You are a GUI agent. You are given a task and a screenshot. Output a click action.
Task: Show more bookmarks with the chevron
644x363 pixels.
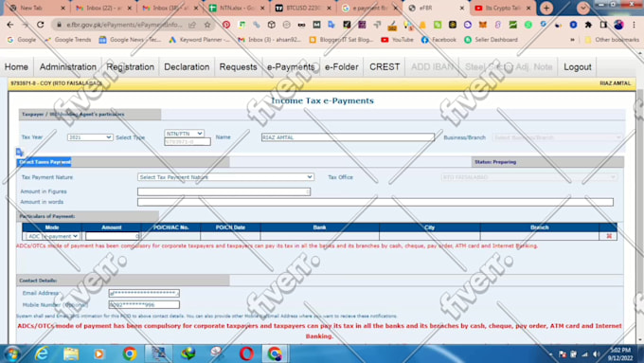572,40
